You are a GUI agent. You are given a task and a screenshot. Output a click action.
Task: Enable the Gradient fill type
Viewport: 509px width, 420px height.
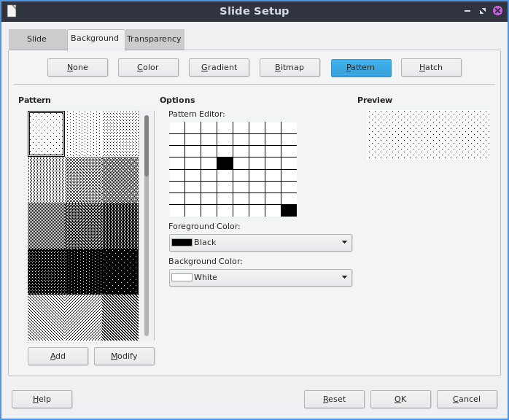219,68
